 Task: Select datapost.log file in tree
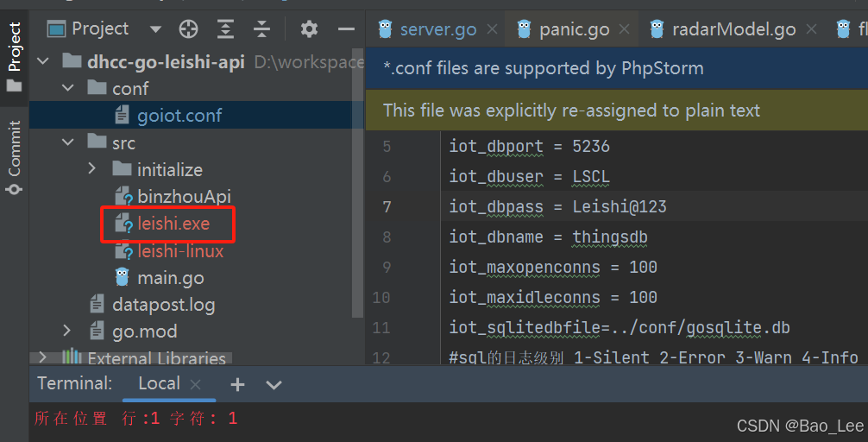[163, 305]
